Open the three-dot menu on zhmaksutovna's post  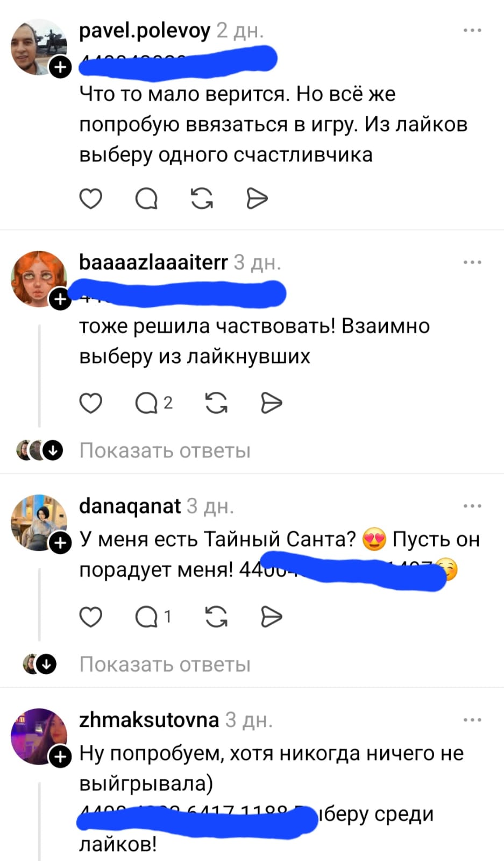(x=472, y=719)
